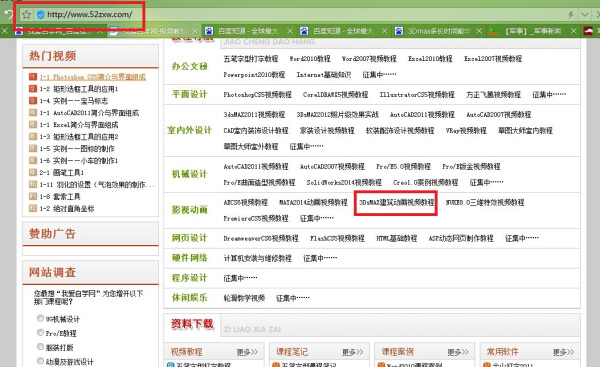600x367 pixels.
Task: Open hot video 1-4 实例——宝马标志
Action: 74,101
